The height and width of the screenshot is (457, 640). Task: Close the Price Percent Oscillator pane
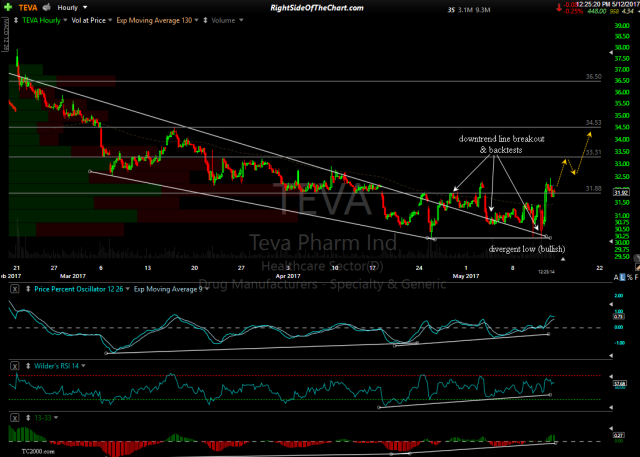(x=15, y=289)
